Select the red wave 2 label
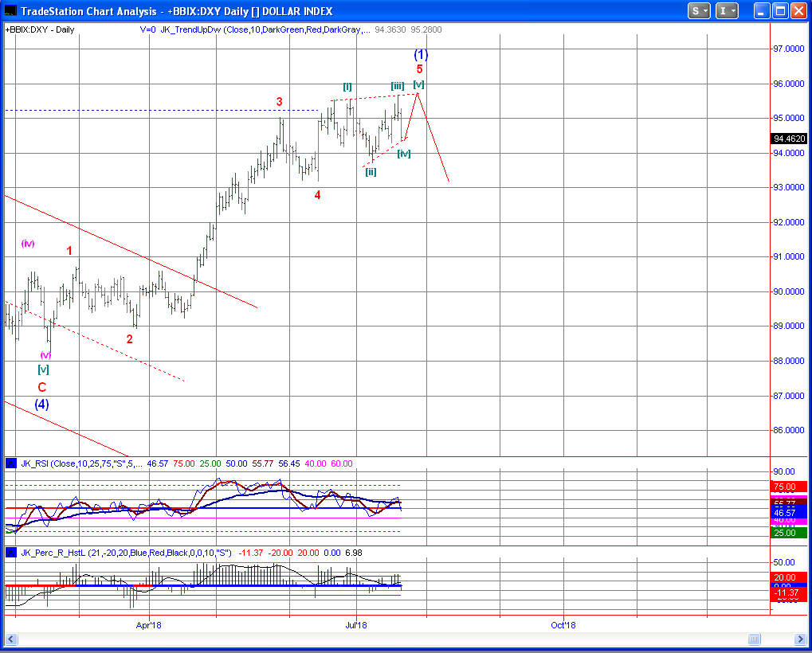The height and width of the screenshot is (653, 812). click(129, 339)
